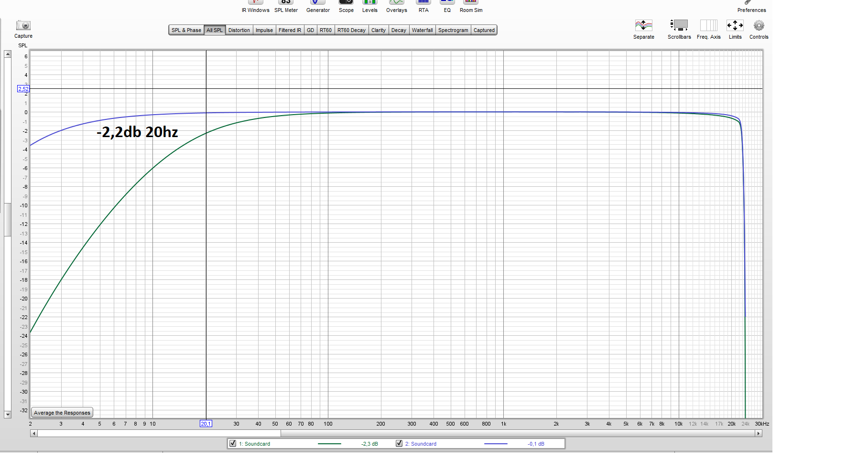Click the -2,3 dB legend value
The image size is (868, 471).
pyautogui.click(x=369, y=444)
